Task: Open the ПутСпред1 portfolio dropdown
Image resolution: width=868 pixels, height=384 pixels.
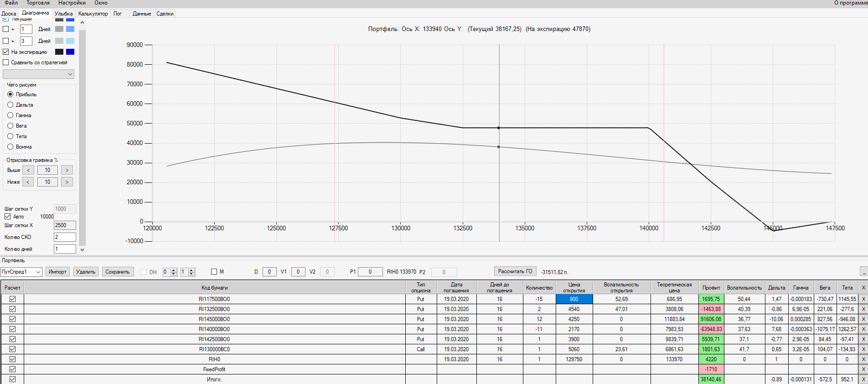Action: tap(21, 272)
